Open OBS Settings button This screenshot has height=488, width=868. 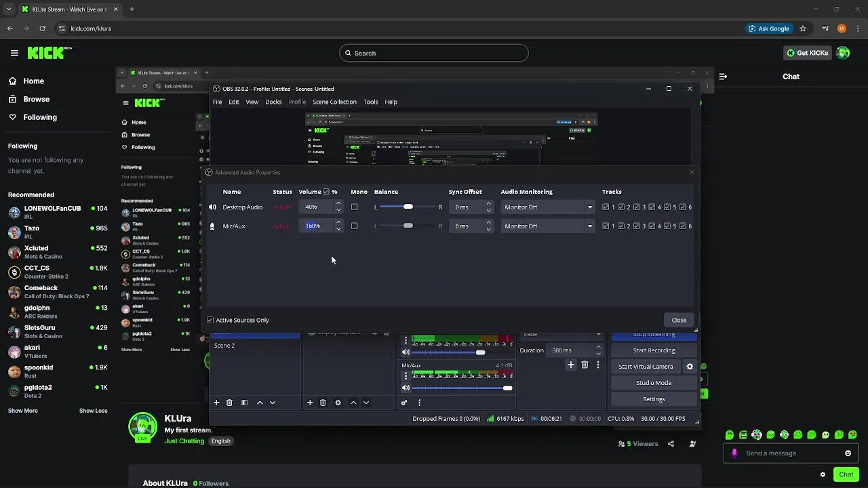pyautogui.click(x=654, y=399)
